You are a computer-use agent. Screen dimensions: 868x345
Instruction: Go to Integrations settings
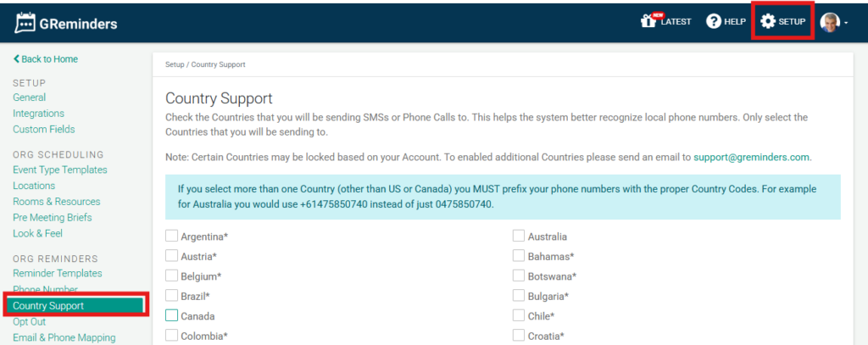tap(38, 114)
